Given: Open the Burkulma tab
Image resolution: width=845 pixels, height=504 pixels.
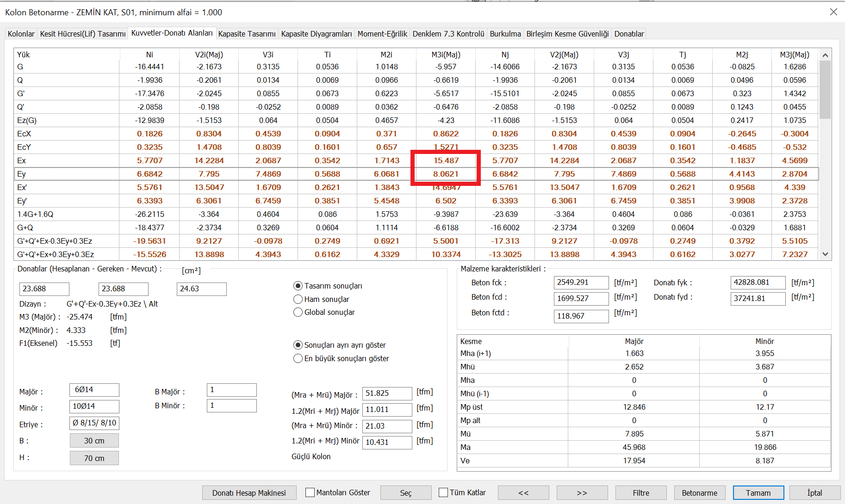Looking at the screenshot, I should click(505, 34).
